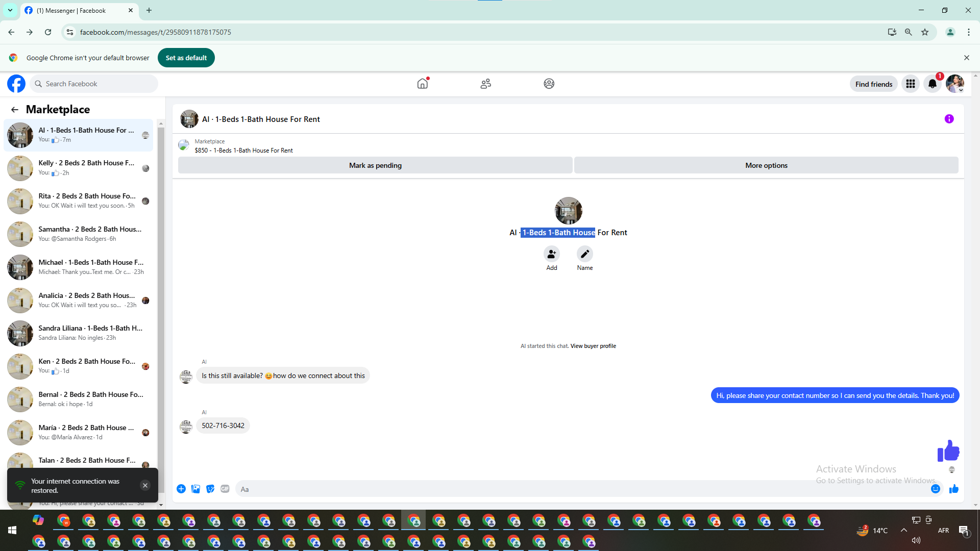Reload the page in Chrome
Screen dimensions: 980x551
48,32
